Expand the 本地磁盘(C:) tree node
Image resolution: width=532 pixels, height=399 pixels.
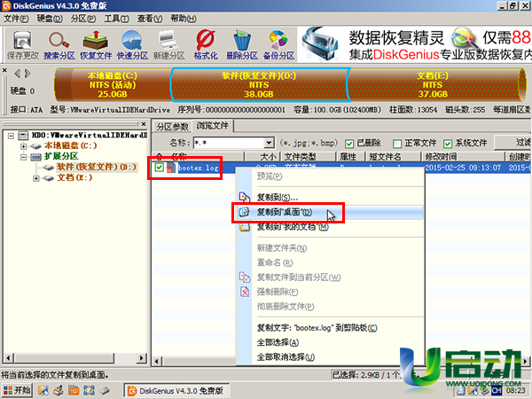click(x=23, y=146)
